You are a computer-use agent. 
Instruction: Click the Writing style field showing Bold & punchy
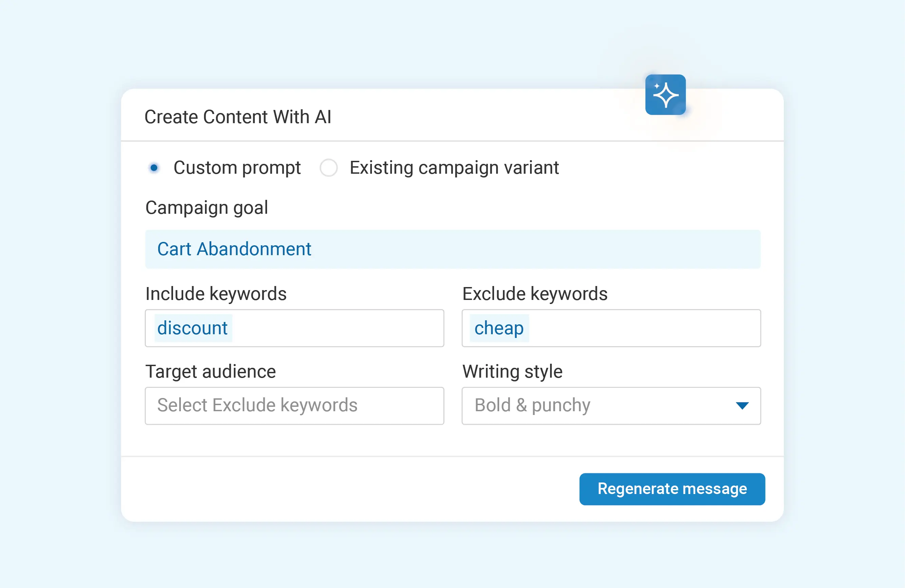(610, 405)
